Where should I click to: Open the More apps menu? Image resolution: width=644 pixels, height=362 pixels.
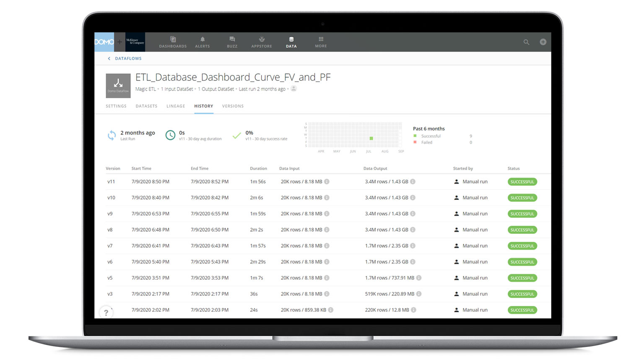point(321,42)
